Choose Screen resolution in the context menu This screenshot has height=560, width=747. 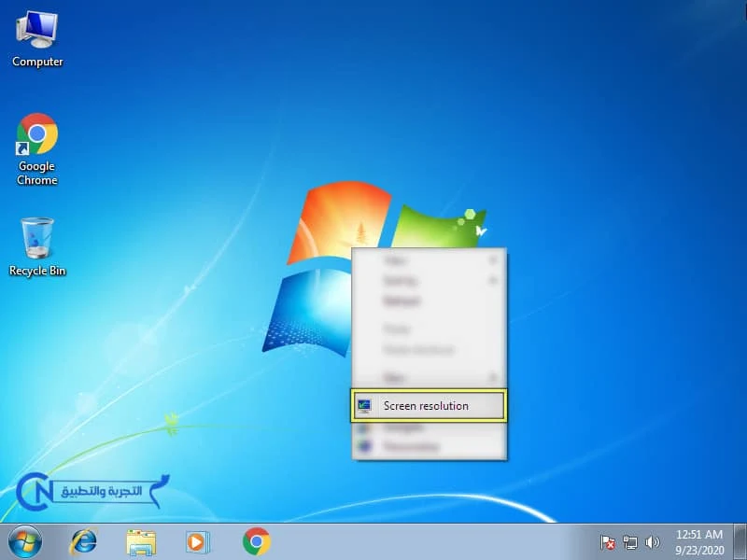coord(429,406)
